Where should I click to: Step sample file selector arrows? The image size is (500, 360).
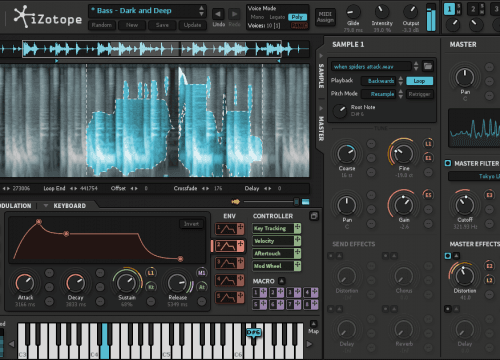coord(416,66)
